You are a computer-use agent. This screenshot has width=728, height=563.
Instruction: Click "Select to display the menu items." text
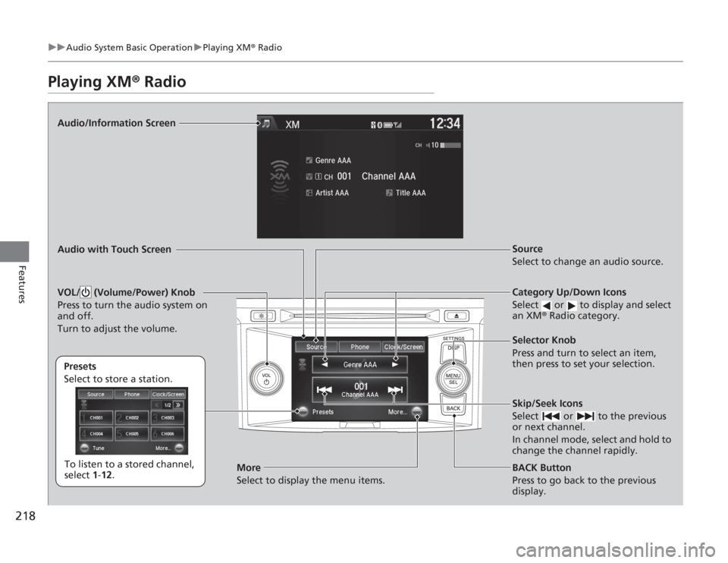[311, 480]
